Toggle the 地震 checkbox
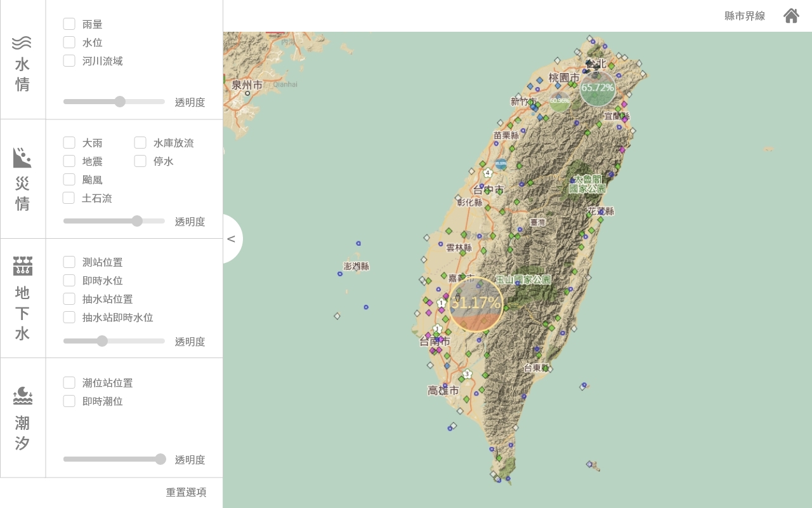 coord(69,161)
